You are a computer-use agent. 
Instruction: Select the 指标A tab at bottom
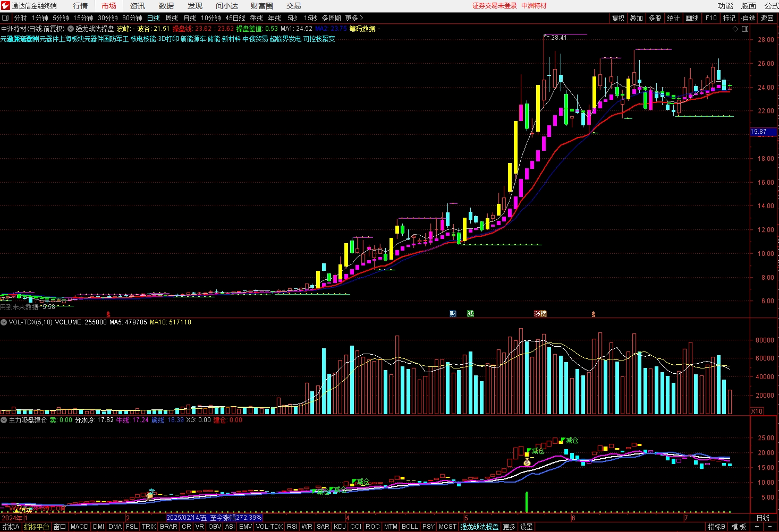pyautogui.click(x=11, y=527)
